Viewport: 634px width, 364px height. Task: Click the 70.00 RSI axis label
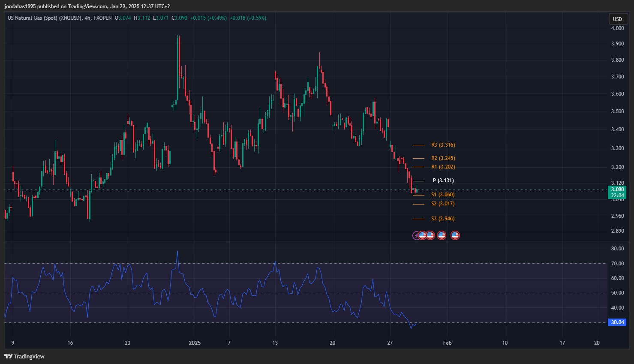pyautogui.click(x=618, y=264)
